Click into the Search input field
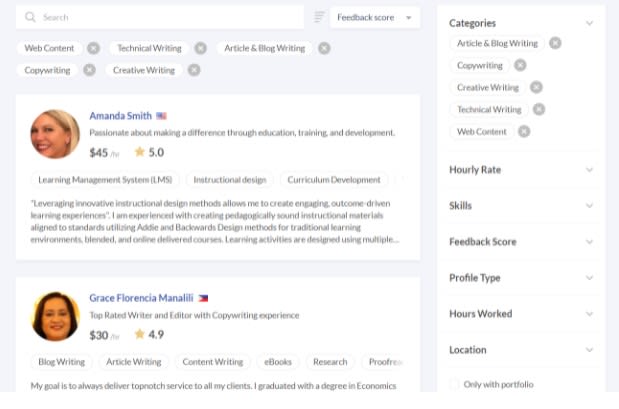The height and width of the screenshot is (409, 619). click(170, 17)
